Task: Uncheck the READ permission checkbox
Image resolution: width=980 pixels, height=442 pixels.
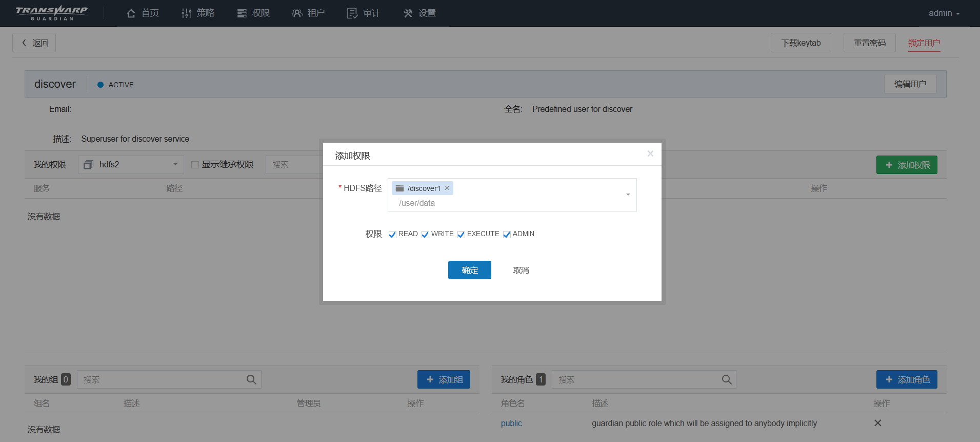Action: tap(392, 234)
